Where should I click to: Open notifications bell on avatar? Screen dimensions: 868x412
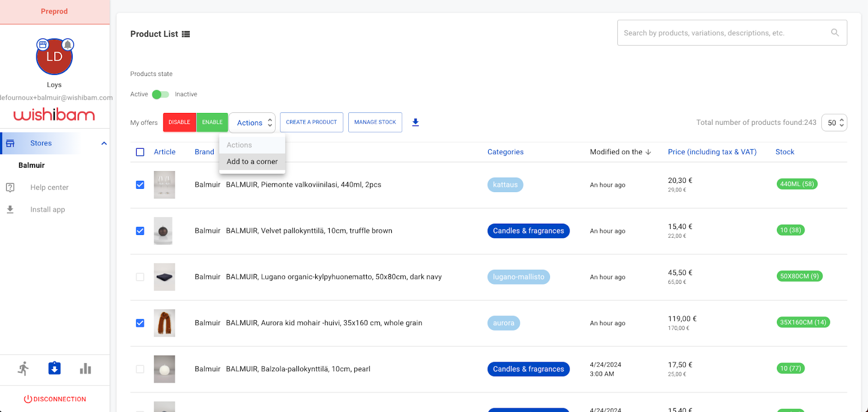[x=68, y=45]
